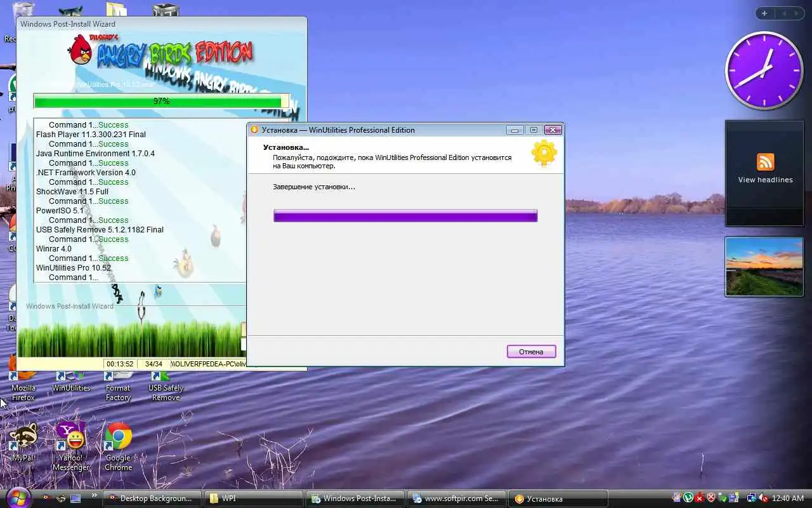
Task: Switch to www.softpir.com taskbar button
Action: 456,498
